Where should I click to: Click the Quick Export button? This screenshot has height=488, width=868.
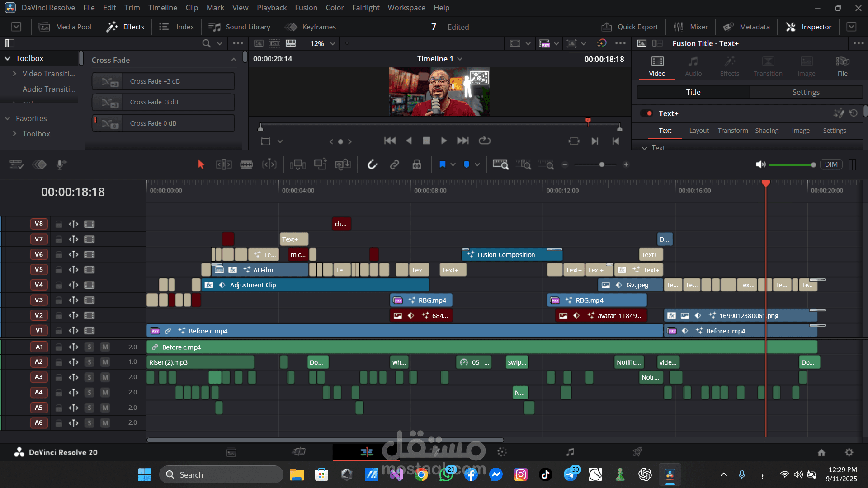[630, 27]
